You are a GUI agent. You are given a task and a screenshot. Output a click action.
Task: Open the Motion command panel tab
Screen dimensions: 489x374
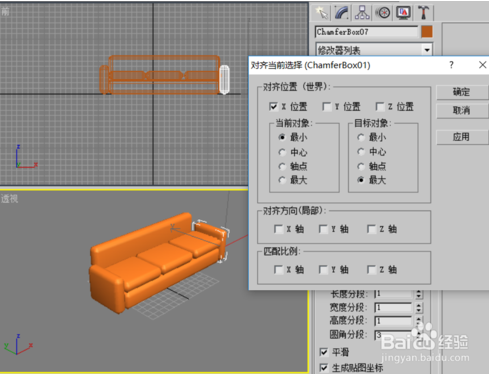(383, 13)
